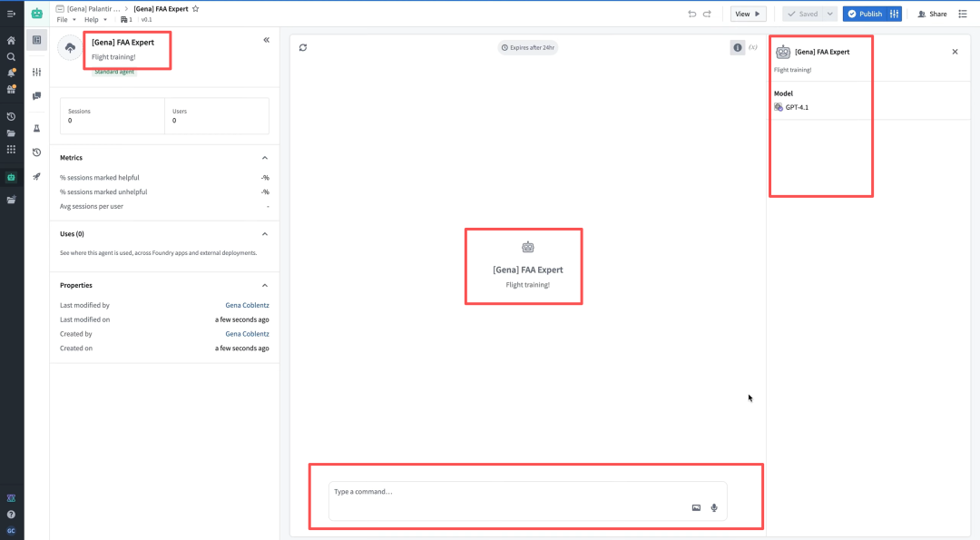Open Gena Coblentz link beside Last modified by
Image resolution: width=980 pixels, height=540 pixels.
tap(247, 305)
